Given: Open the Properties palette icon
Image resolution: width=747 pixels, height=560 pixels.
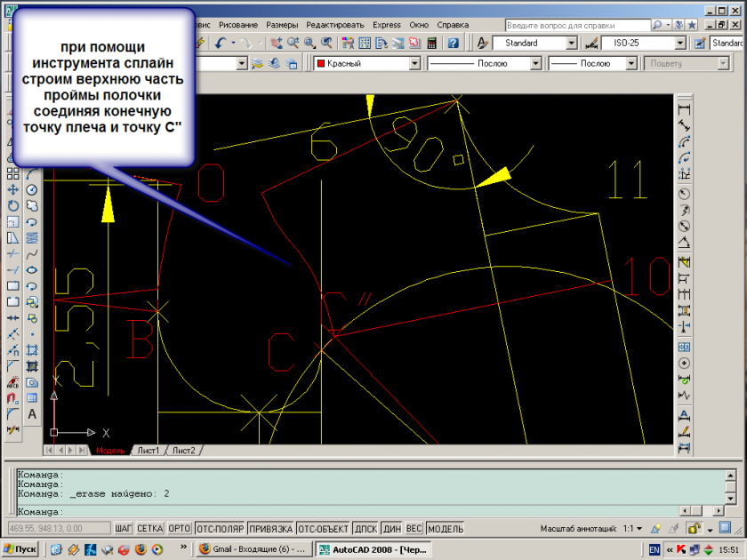Looking at the screenshot, I should (349, 43).
